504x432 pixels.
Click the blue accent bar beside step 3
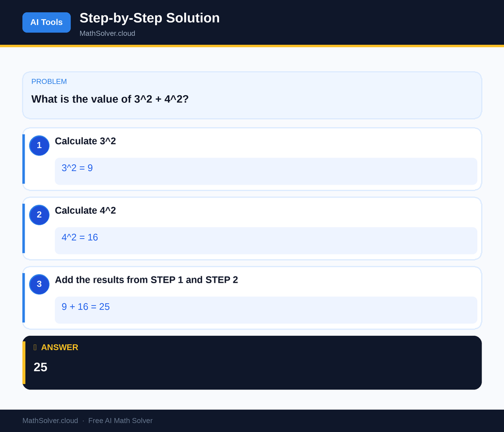(x=23, y=298)
